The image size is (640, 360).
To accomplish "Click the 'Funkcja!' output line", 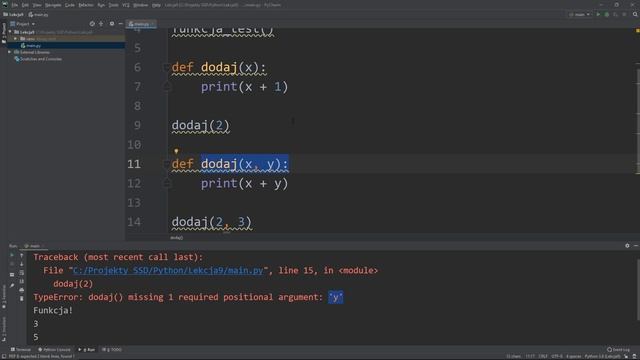I will point(53,310).
